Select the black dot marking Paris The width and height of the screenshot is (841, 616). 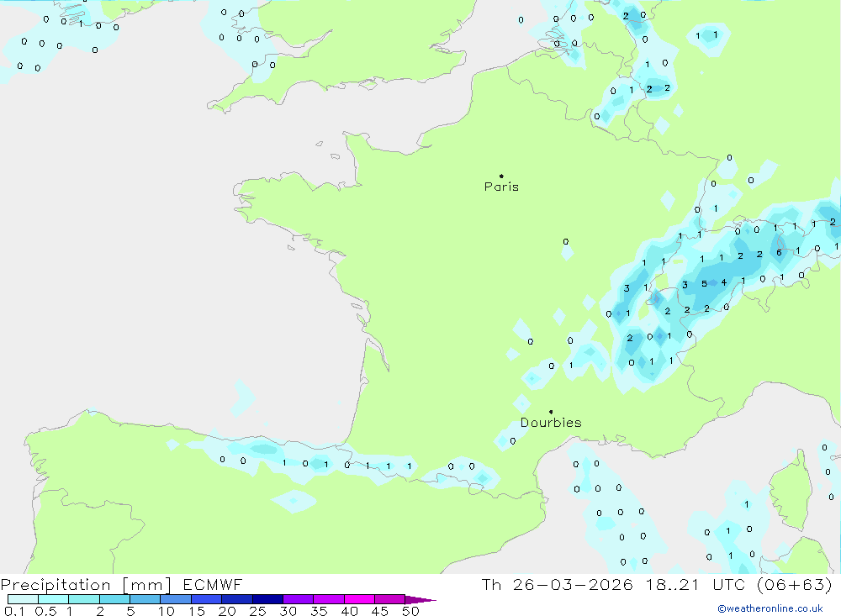point(501,176)
